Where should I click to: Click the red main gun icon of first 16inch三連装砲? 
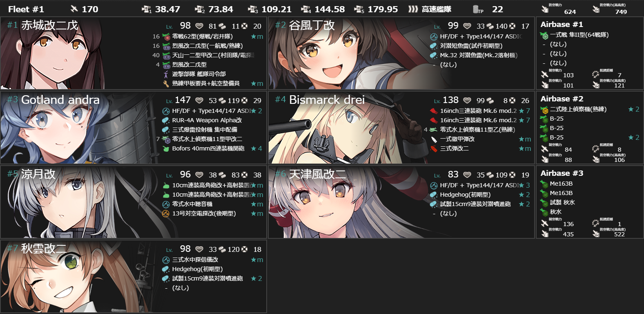(x=434, y=111)
